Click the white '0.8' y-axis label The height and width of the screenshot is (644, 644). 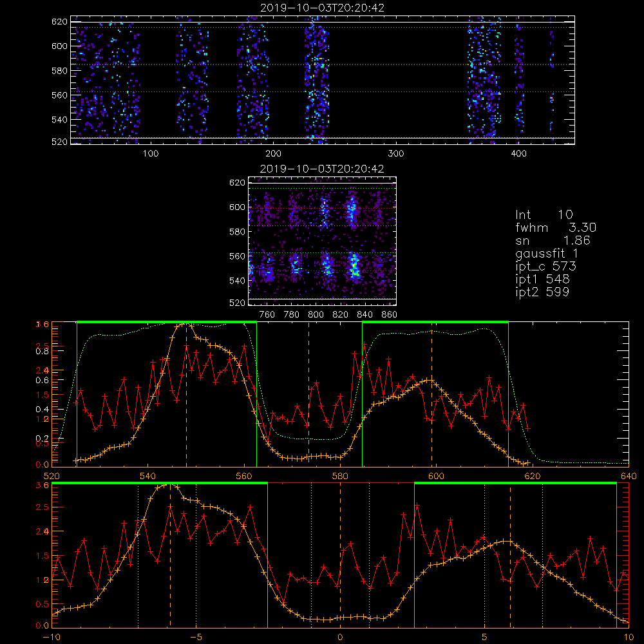pos(43,351)
